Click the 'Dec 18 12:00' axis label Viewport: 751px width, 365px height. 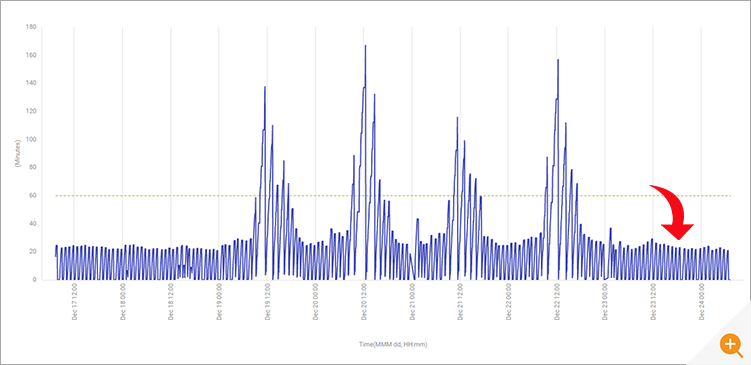tap(171, 302)
